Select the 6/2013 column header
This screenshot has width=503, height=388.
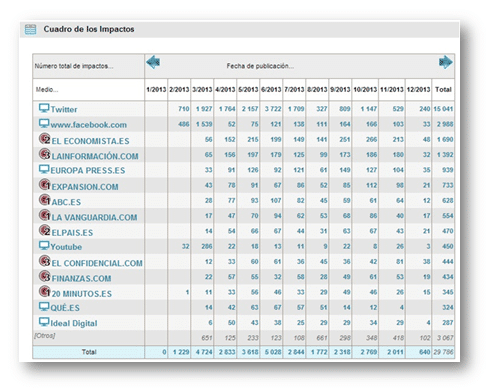tap(271, 89)
